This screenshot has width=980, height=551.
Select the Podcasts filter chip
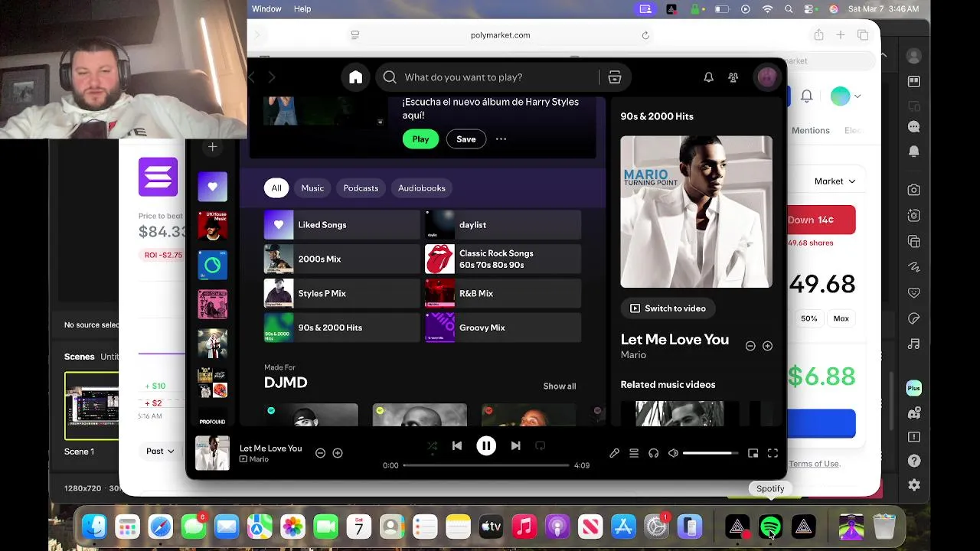(x=361, y=188)
